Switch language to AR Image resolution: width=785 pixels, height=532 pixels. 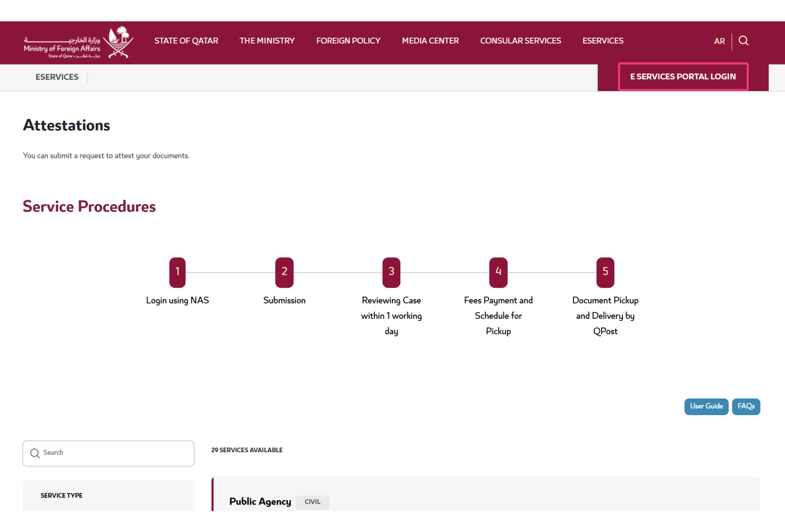coord(719,41)
